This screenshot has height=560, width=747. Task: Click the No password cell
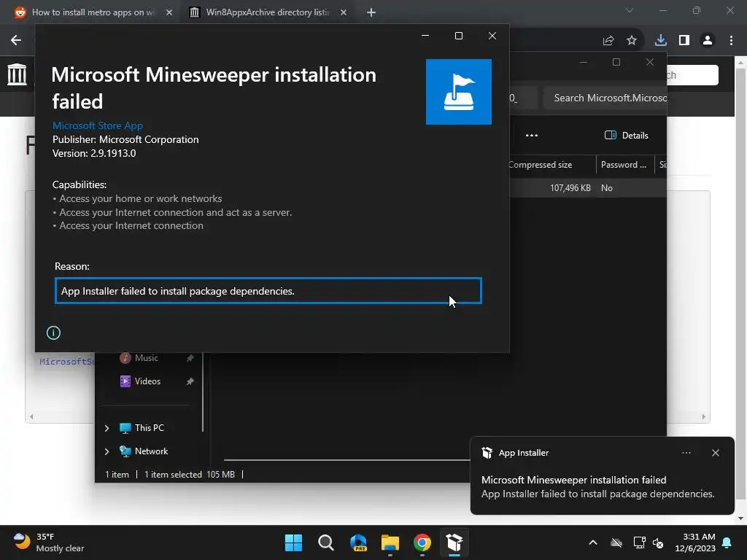[x=606, y=188]
